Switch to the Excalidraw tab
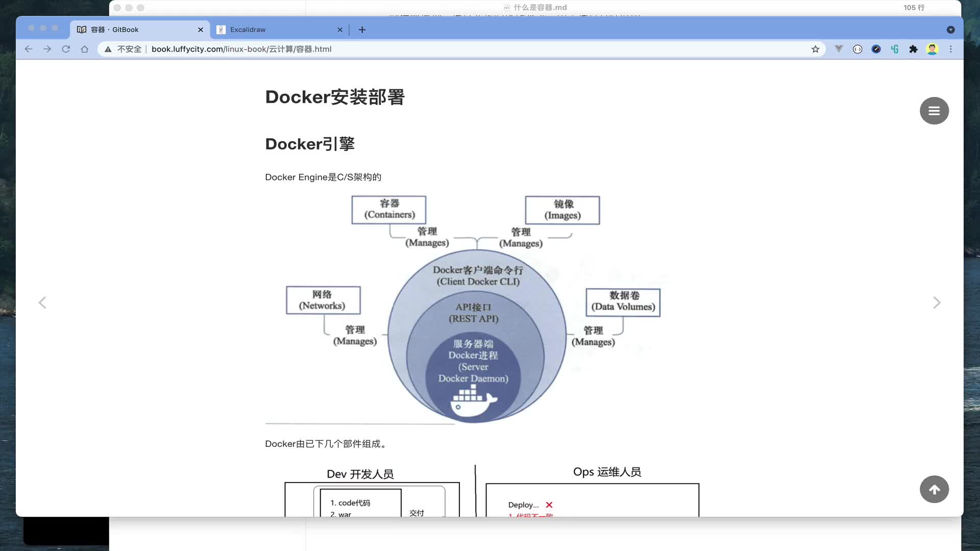The width and height of the screenshot is (980, 551). click(x=280, y=30)
